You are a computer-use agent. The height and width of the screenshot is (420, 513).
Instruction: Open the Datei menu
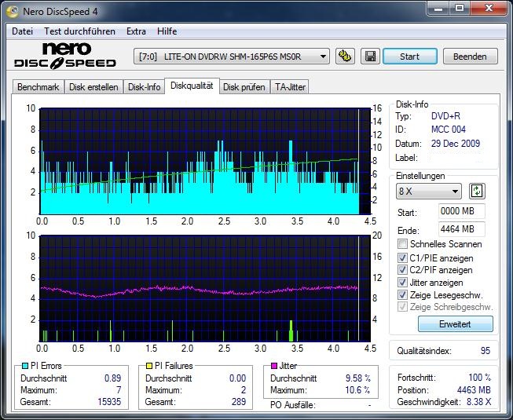coord(23,31)
